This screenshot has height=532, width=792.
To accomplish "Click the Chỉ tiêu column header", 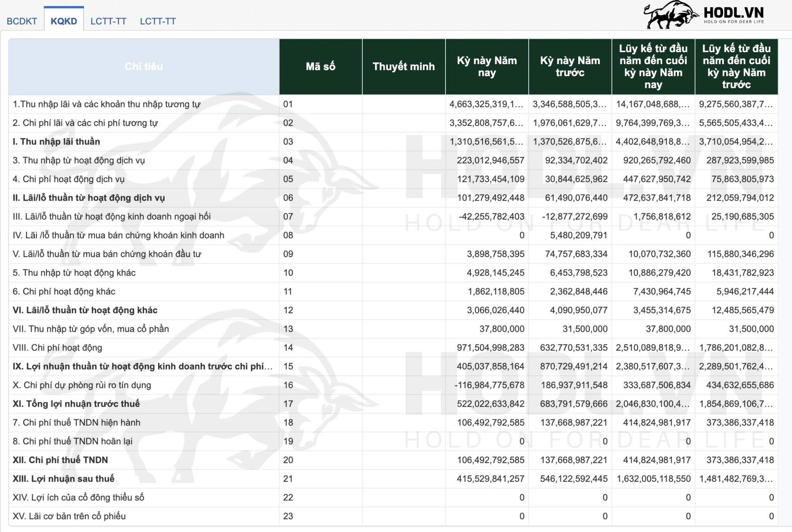I will [144, 66].
